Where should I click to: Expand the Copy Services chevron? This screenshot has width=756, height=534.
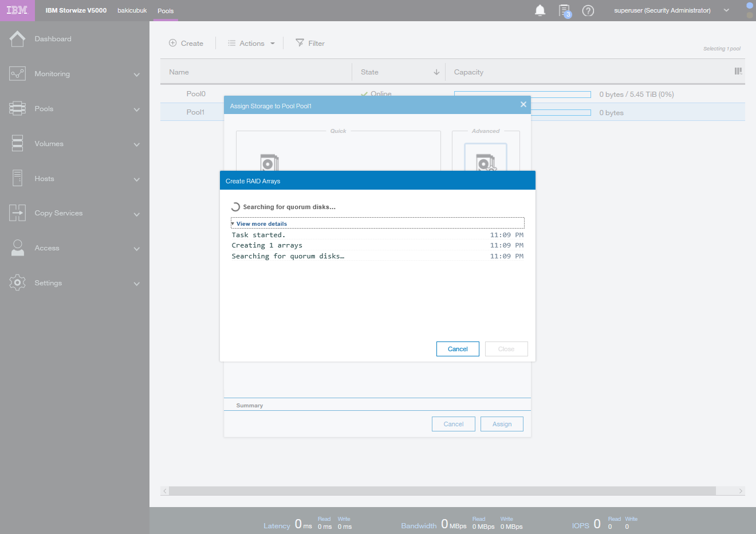click(x=136, y=214)
